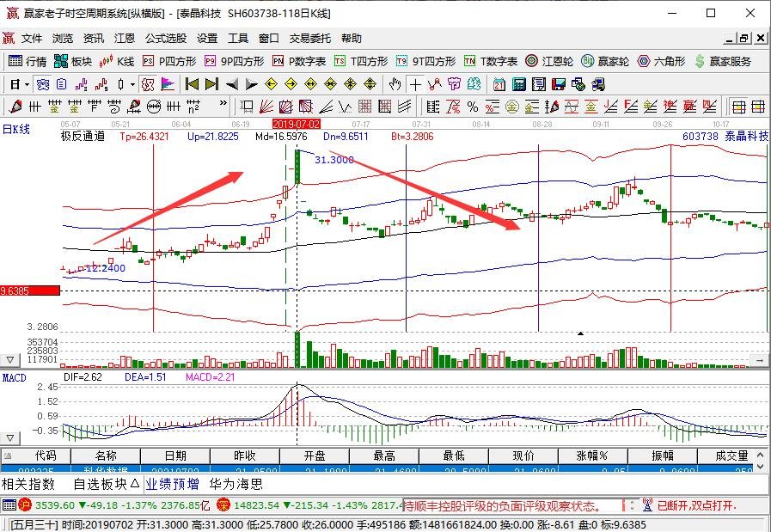Open the T四方形 tool
The width and height of the screenshot is (771, 532).
pos(361,62)
